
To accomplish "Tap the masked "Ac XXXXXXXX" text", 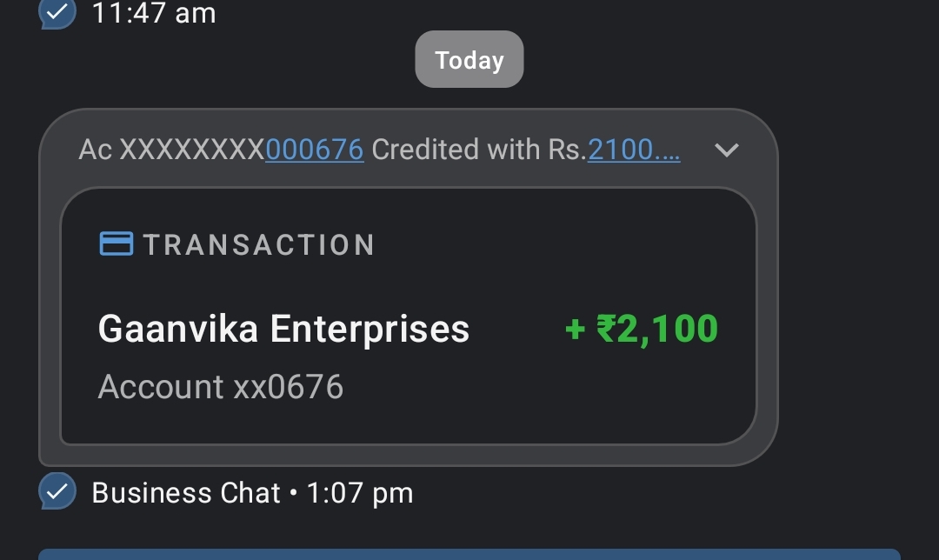I will click(171, 150).
